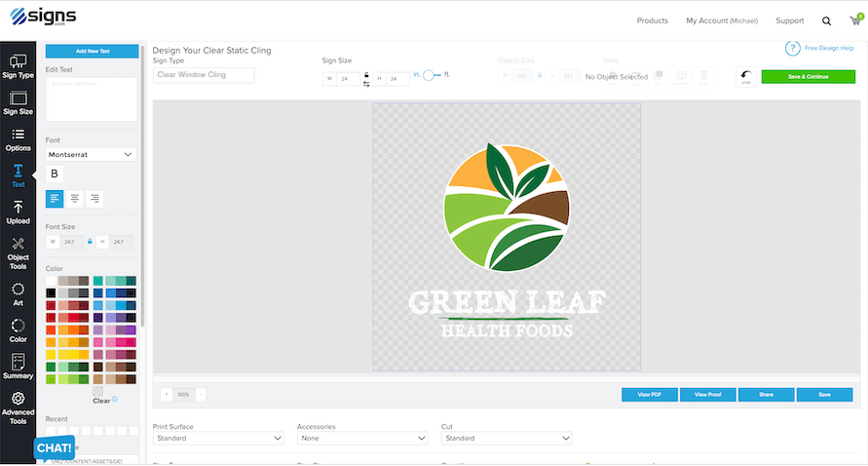Expand the Cut dropdown

506,439
